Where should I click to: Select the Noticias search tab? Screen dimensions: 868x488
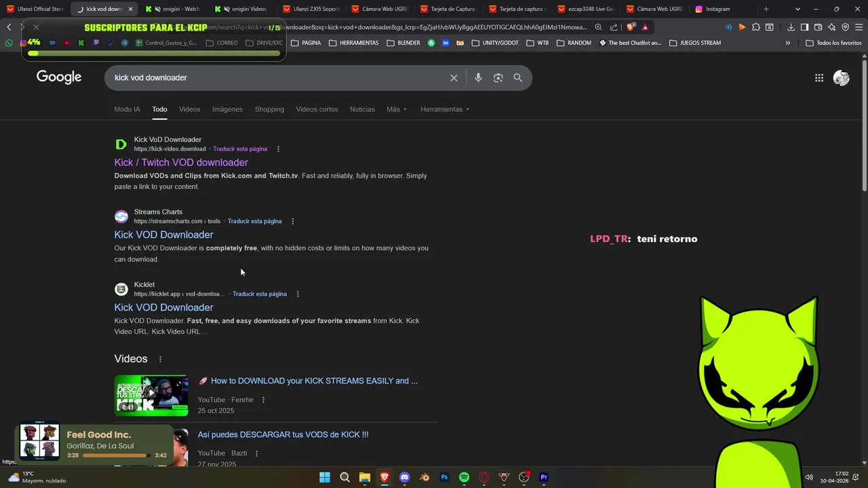pyautogui.click(x=362, y=109)
